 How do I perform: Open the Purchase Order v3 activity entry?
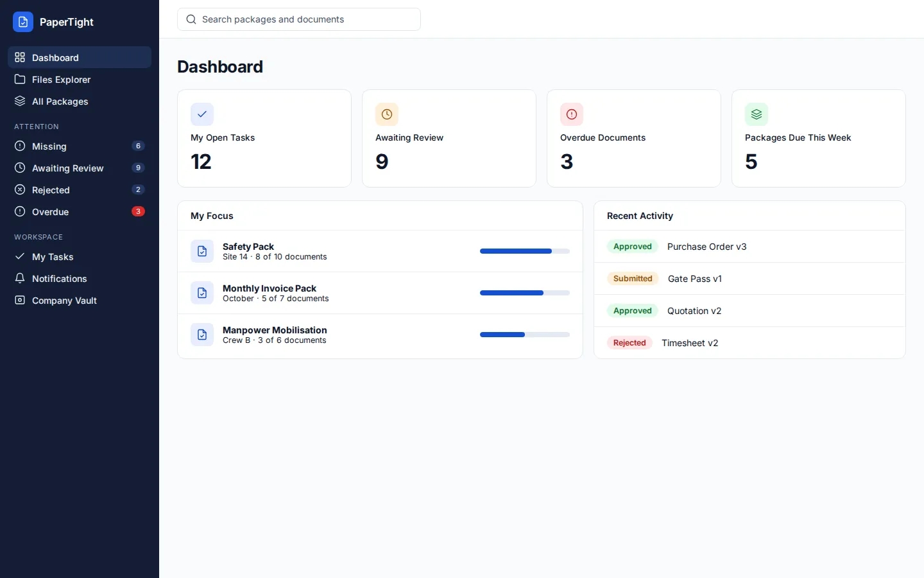[x=749, y=247]
